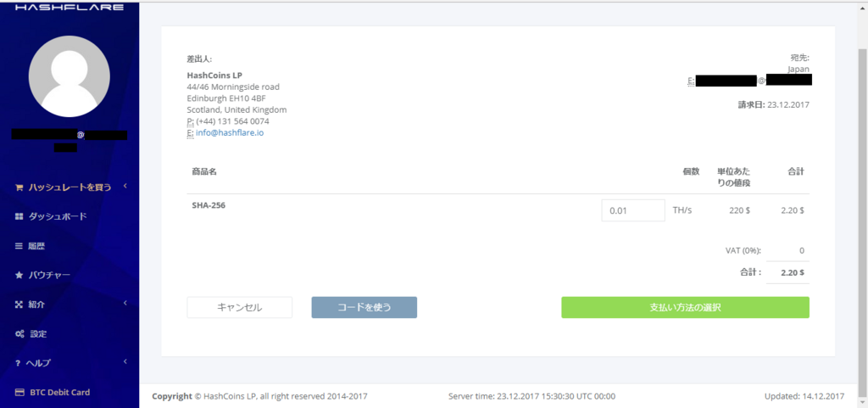Click the Scotland, United Kingdom address line

[237, 109]
